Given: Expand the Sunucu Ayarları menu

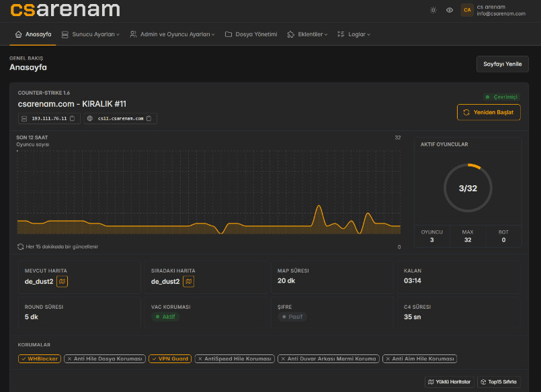Looking at the screenshot, I should pos(91,34).
